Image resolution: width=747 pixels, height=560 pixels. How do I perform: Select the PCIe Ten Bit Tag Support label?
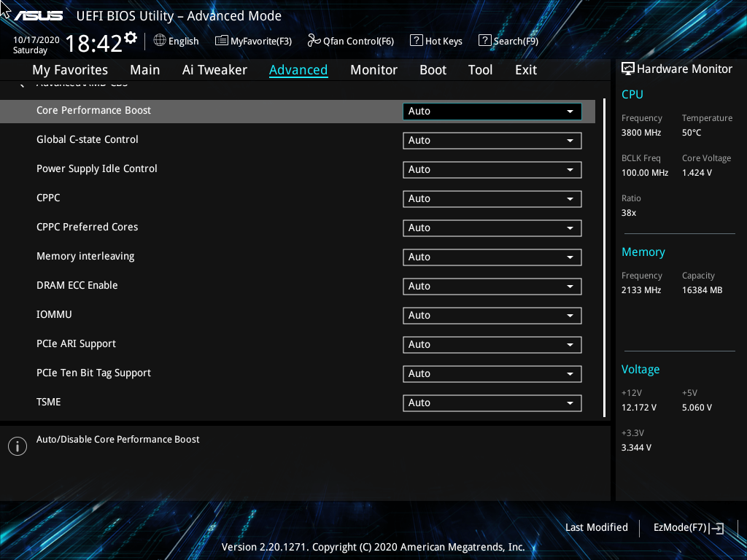click(x=94, y=373)
